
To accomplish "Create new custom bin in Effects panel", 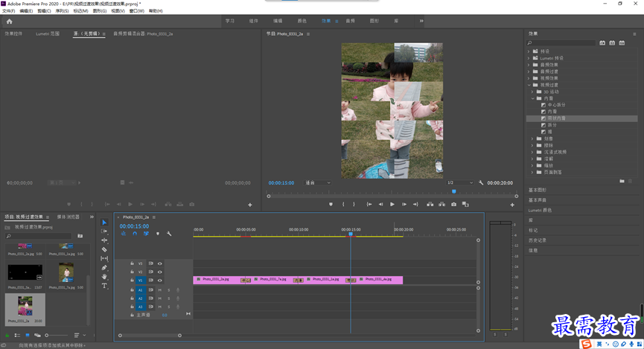I will pyautogui.click(x=622, y=181).
